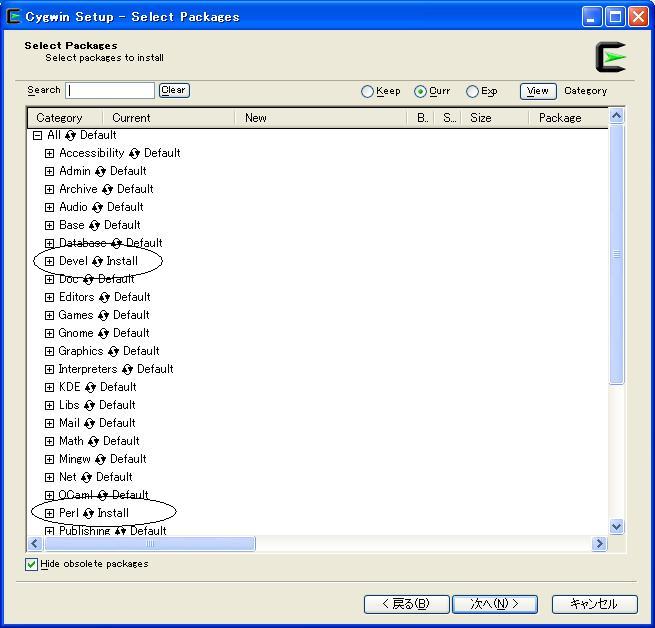Click the cycle icon beside KDE
Screen dimensions: 655x628
[90, 388]
